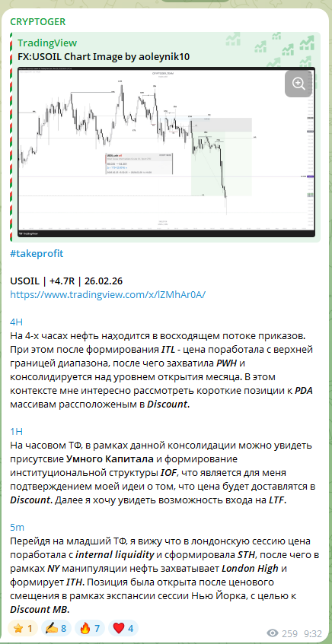Open the TradingView link preview title
This screenshot has height=644, width=332.
(x=47, y=43)
